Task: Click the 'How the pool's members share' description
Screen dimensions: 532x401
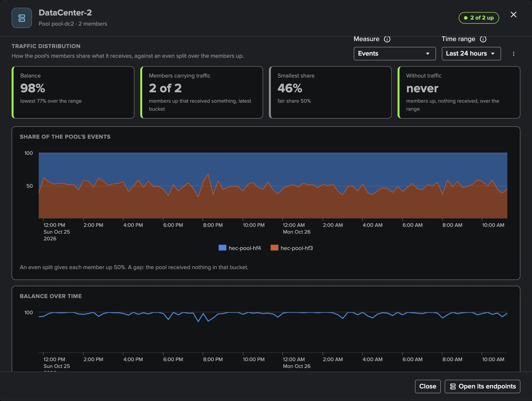Action: tap(128, 56)
